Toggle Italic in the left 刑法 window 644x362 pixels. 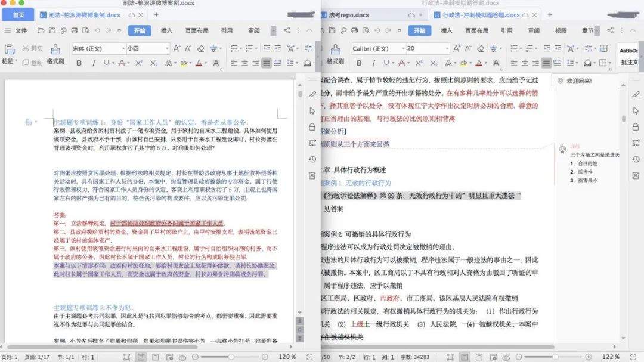point(93,63)
